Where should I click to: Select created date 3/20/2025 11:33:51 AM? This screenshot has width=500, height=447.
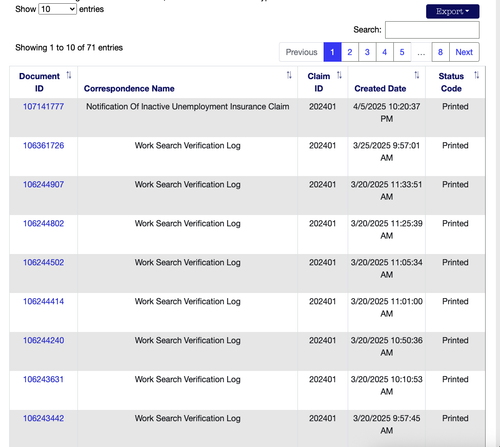(x=387, y=191)
